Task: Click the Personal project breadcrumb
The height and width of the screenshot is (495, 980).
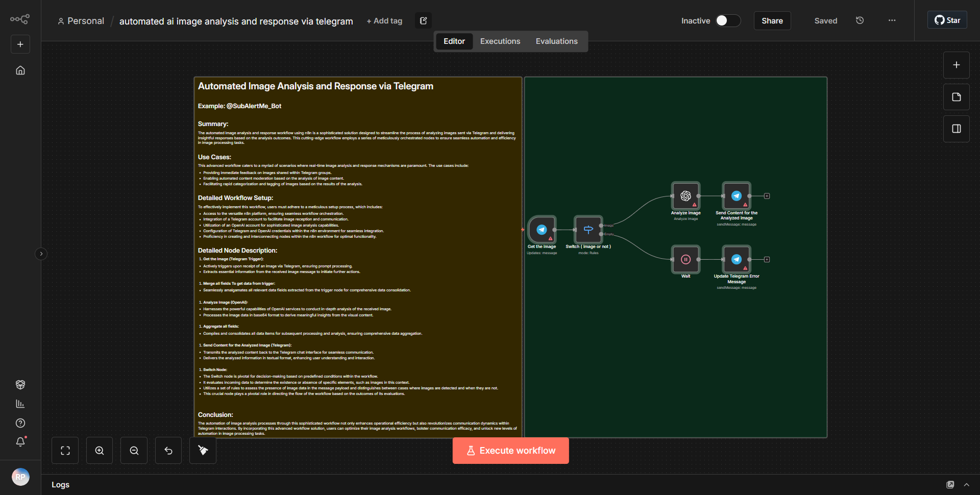Action: (81, 21)
